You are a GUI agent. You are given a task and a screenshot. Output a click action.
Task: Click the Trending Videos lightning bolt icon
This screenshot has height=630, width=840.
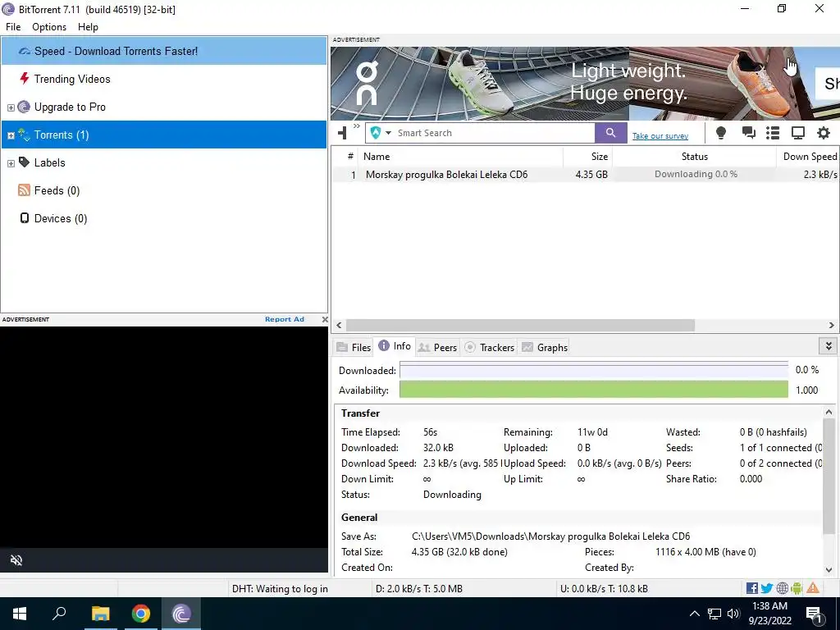pos(24,79)
